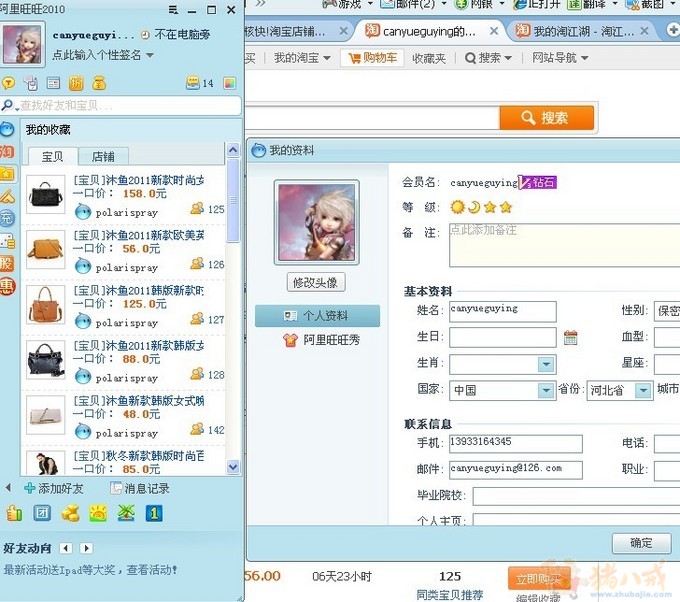
Task: Switch to the 宝贝 favorites tab
Action: (53, 156)
